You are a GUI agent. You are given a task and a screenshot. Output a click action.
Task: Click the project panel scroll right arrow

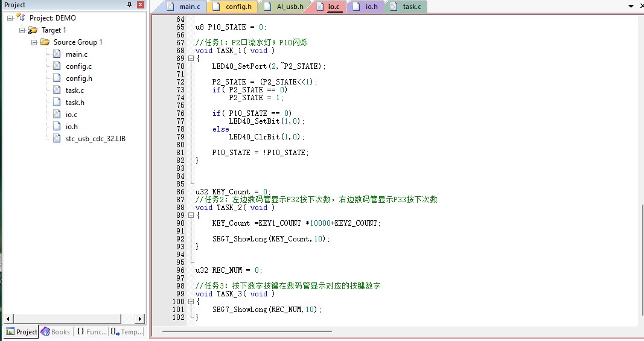point(140,319)
